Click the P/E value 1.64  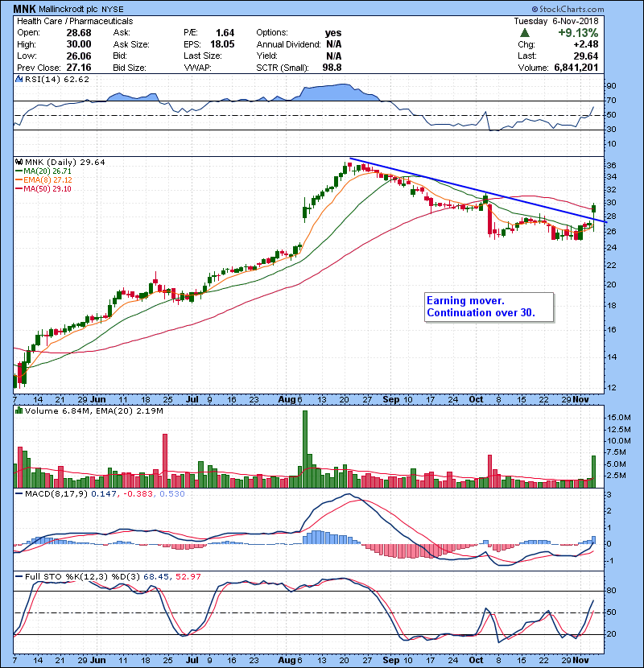225,33
